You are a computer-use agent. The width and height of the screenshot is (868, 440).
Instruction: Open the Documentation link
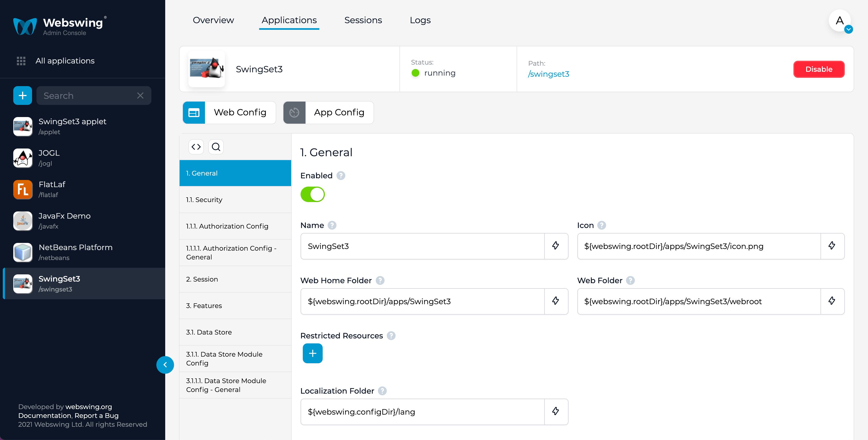tap(45, 415)
